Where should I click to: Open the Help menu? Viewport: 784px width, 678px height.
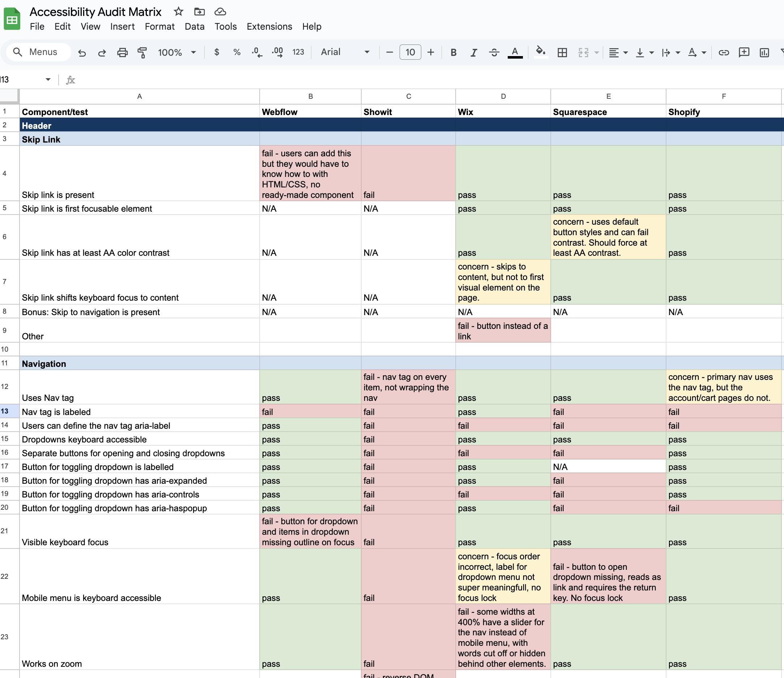coord(312,26)
